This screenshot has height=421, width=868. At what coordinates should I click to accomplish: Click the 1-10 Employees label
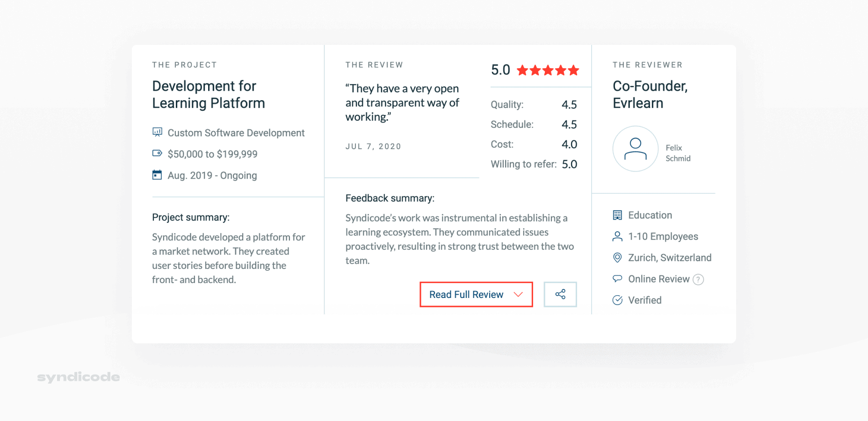(663, 237)
